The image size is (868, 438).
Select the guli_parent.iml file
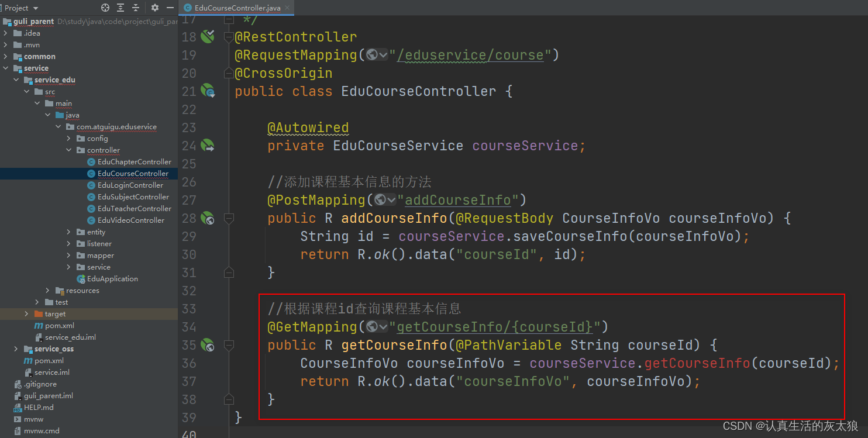click(x=48, y=396)
